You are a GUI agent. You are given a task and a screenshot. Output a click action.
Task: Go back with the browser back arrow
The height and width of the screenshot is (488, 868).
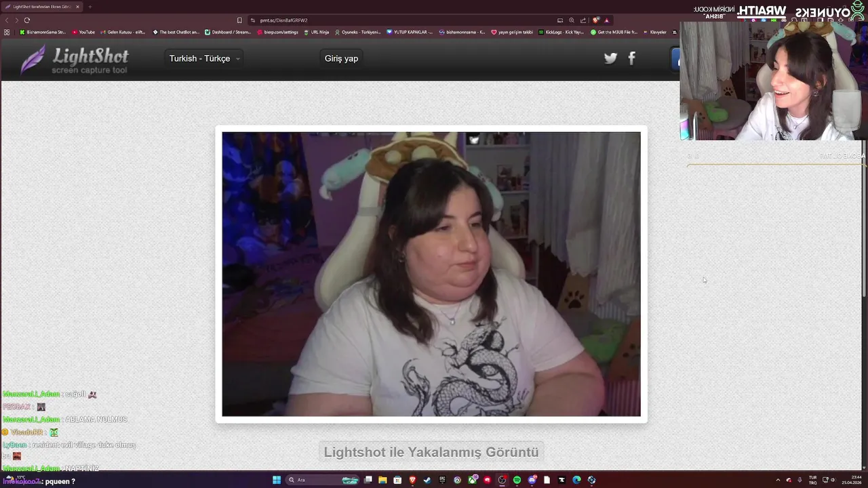(x=7, y=20)
